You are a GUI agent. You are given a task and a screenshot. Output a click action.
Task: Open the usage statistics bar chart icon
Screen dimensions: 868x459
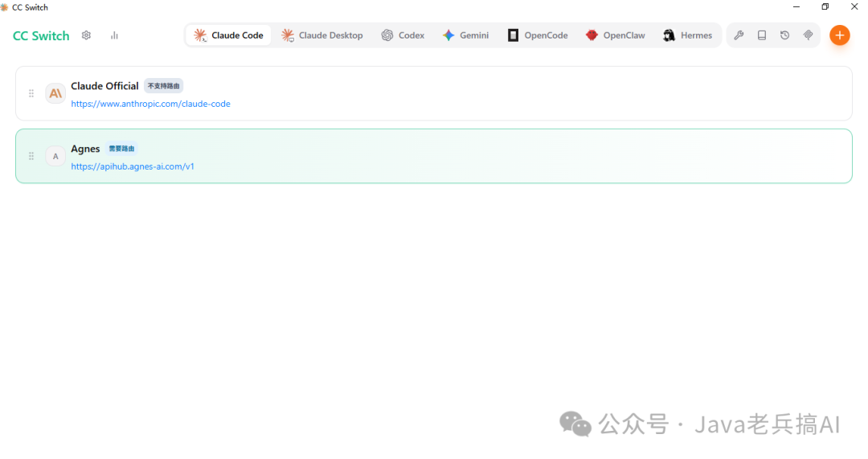click(114, 35)
